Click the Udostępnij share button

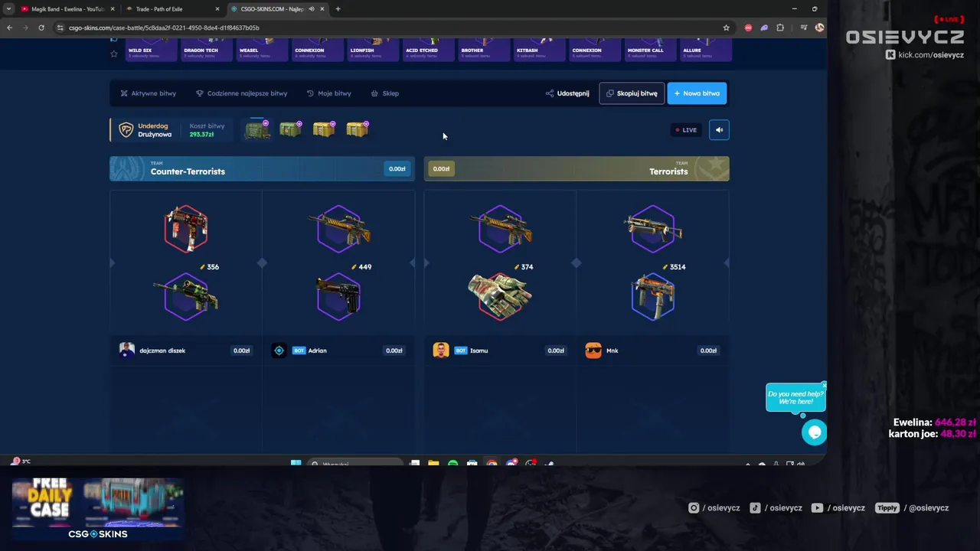coord(567,93)
